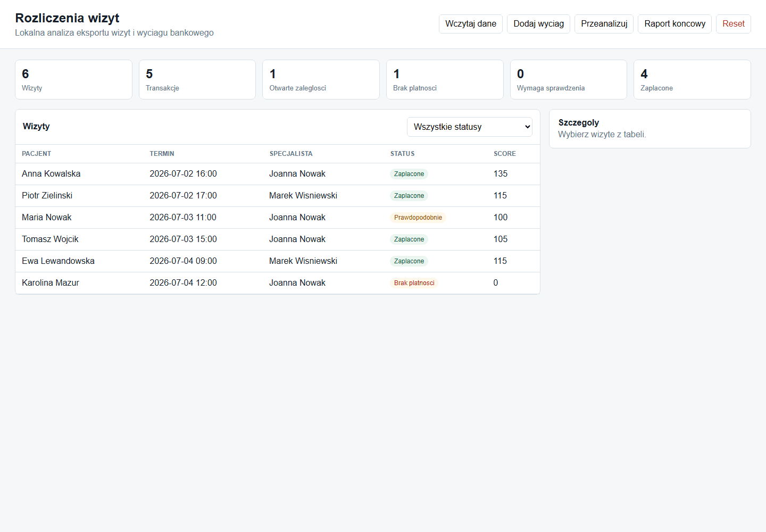Click Brak platnosci badge for Karolina Mazur

pyautogui.click(x=414, y=283)
